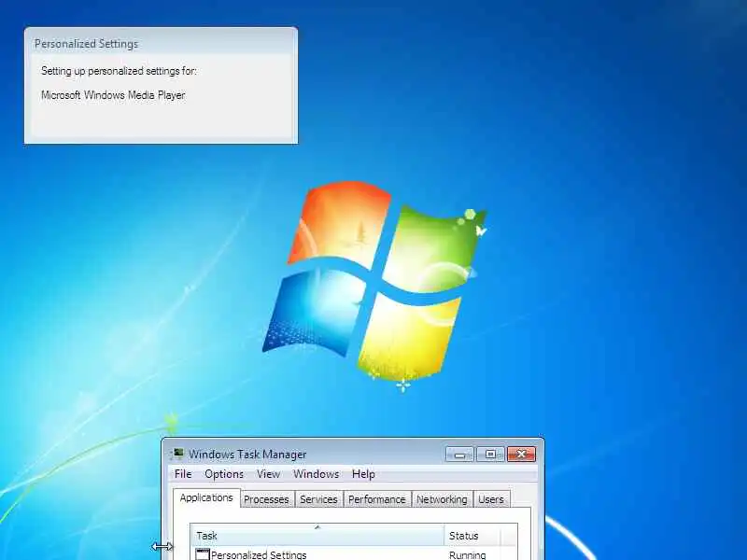Image resolution: width=747 pixels, height=560 pixels.
Task: Maximize the Windows Task Manager window
Action: pos(489,455)
